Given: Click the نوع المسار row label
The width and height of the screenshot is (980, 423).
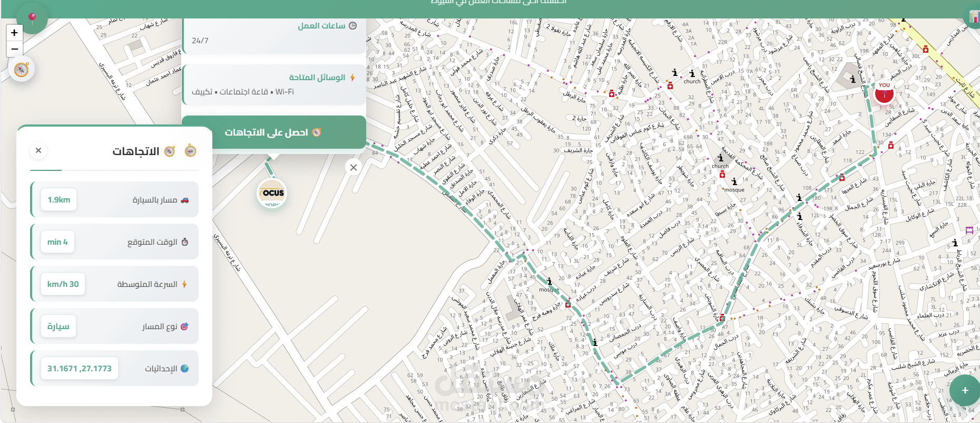Looking at the screenshot, I should point(160,326).
